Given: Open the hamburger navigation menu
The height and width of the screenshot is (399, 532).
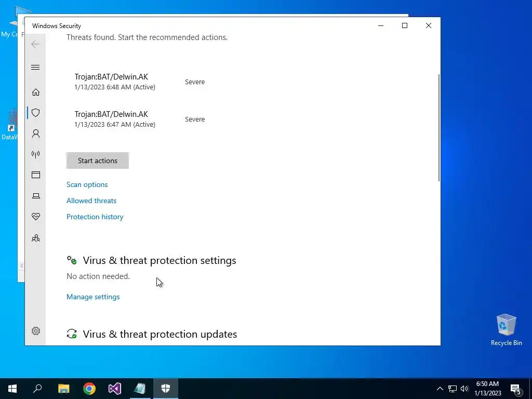Looking at the screenshot, I should (x=35, y=67).
